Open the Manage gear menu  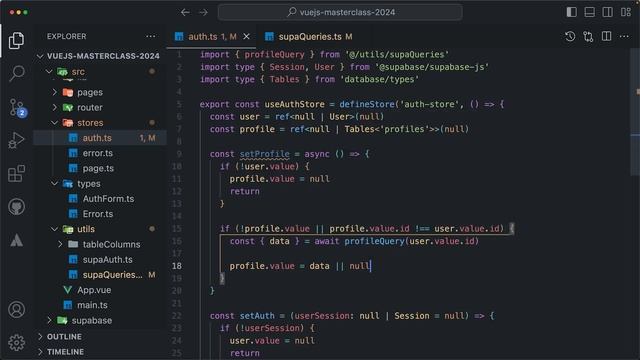[x=16, y=342]
